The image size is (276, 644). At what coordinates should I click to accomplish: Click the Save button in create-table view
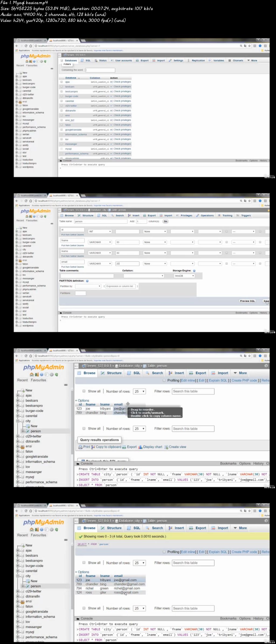[x=266, y=301]
